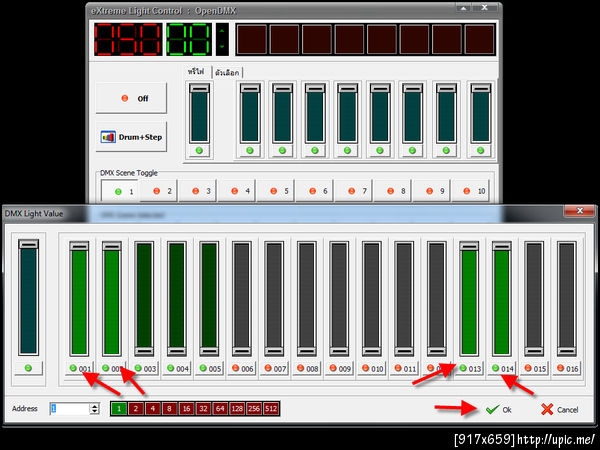Toggle DMX scene 8
The height and width of the screenshot is (450, 600).
click(392, 191)
